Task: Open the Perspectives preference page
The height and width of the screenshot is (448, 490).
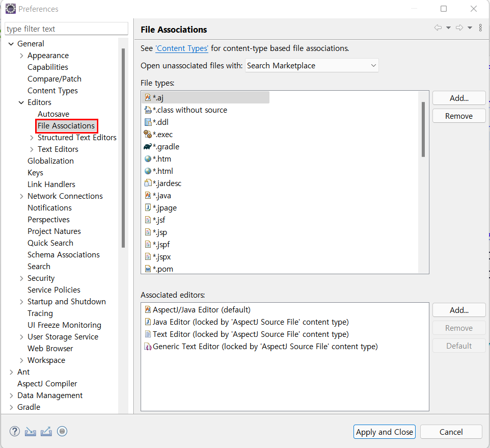Action: click(x=48, y=220)
